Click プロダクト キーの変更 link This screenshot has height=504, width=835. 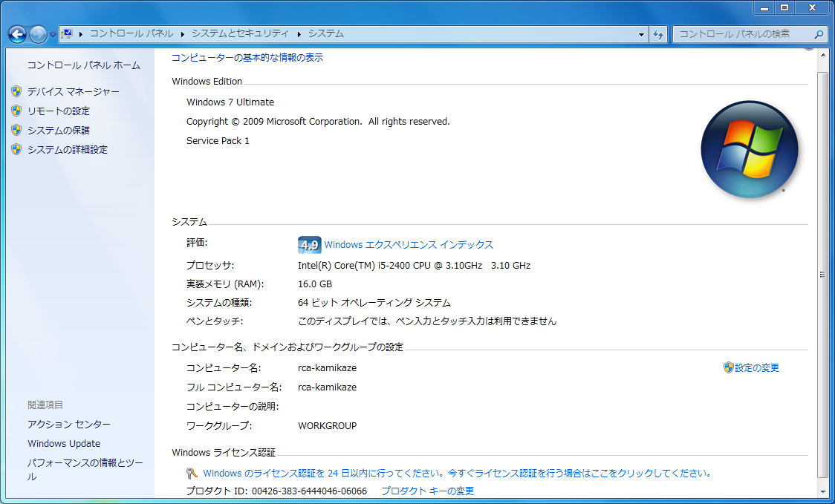pos(428,491)
